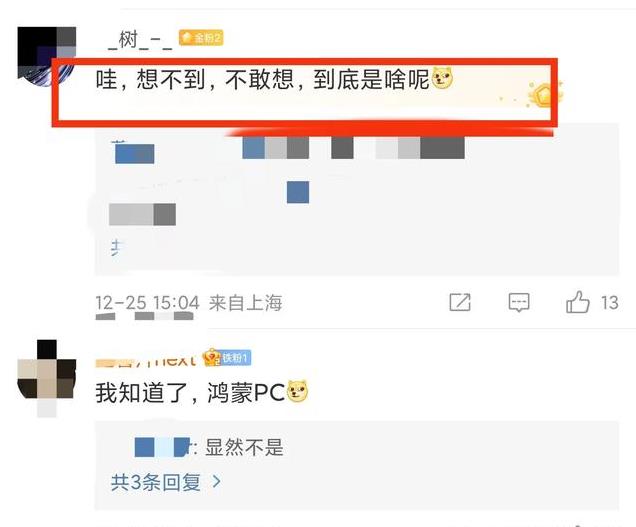This screenshot has width=636, height=527.
Task: Click the share/repost icon on first comment
Action: pyautogui.click(x=460, y=302)
